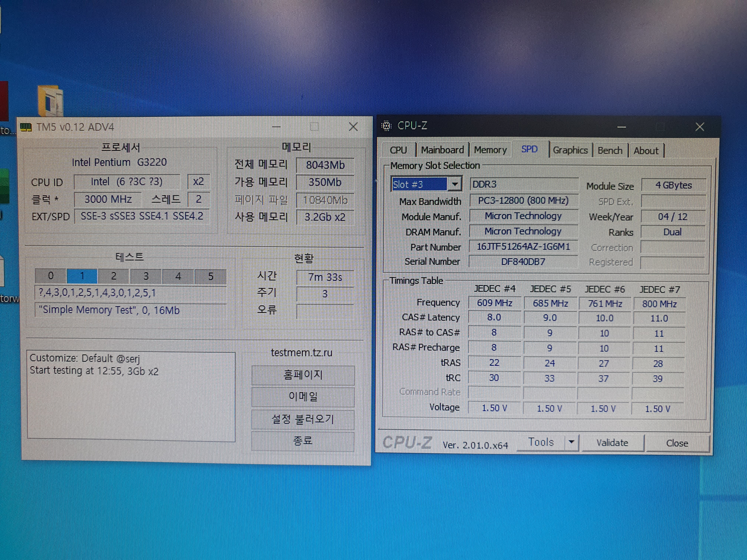The width and height of the screenshot is (747, 560).
Task: Click the 3.2Gb x2 used memory value
Action: 325,217
